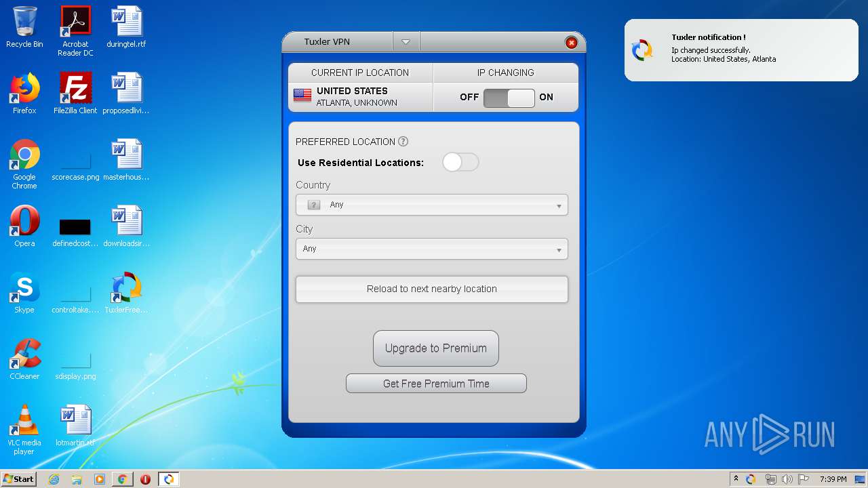
Task: Show hidden system tray icons
Action: tap(736, 479)
